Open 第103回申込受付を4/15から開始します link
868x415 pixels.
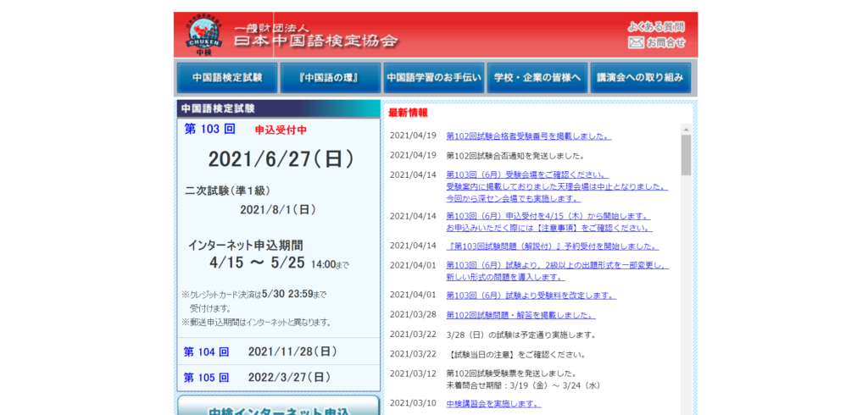(548, 216)
